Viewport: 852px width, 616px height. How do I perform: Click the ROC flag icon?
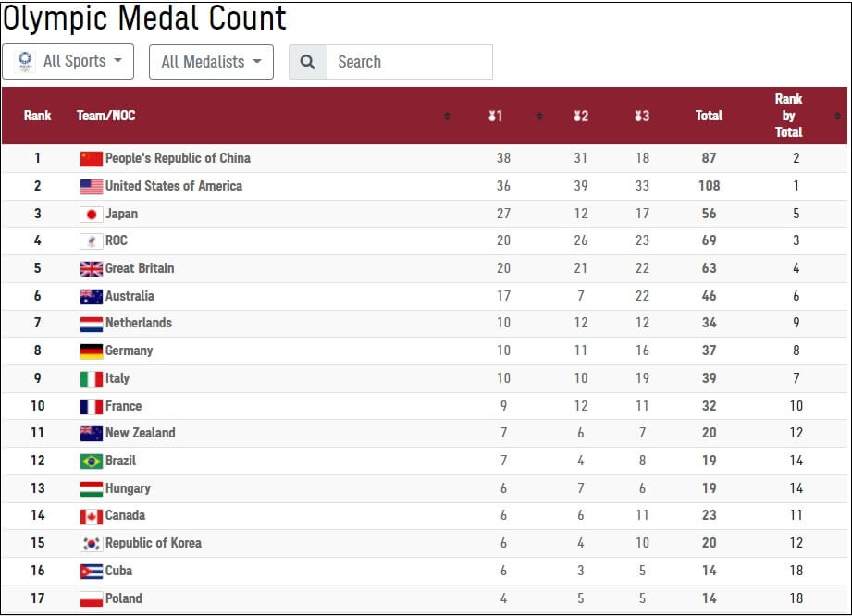92,241
